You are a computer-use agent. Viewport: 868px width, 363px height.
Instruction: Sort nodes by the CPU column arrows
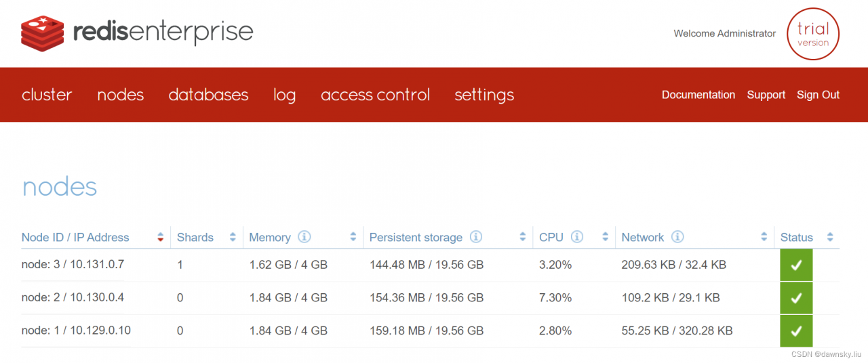pyautogui.click(x=605, y=238)
